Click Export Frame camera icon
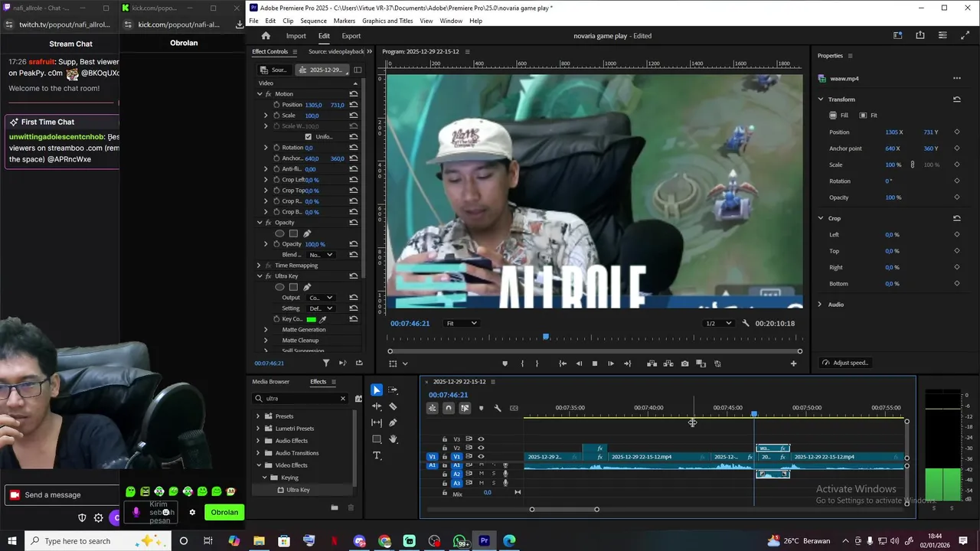The image size is (980, 551). pyautogui.click(x=684, y=364)
